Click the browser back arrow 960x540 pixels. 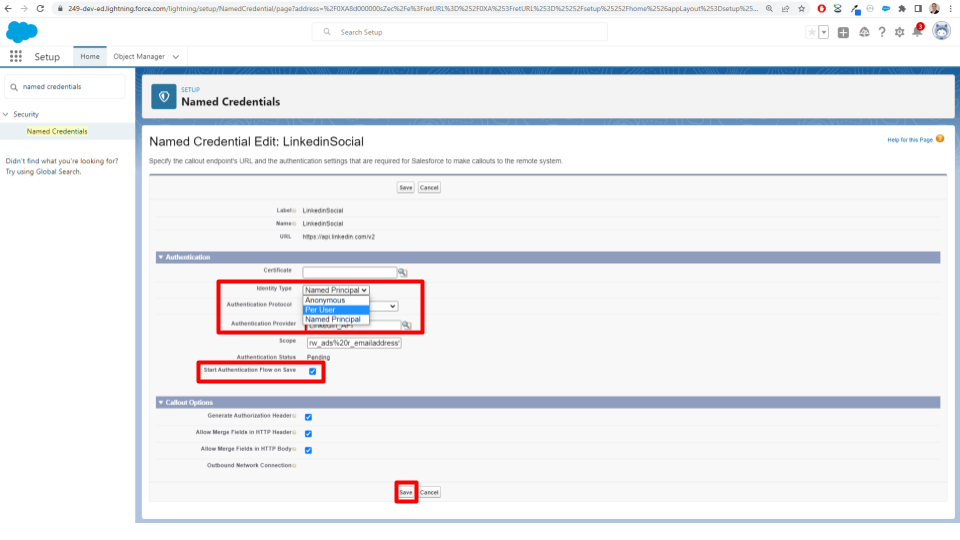(8, 9)
